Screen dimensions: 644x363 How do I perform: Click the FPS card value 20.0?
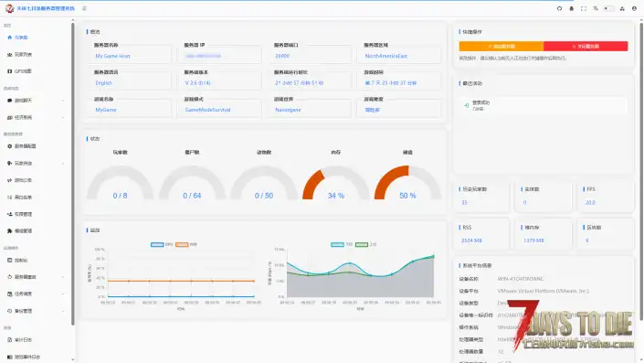[590, 202]
